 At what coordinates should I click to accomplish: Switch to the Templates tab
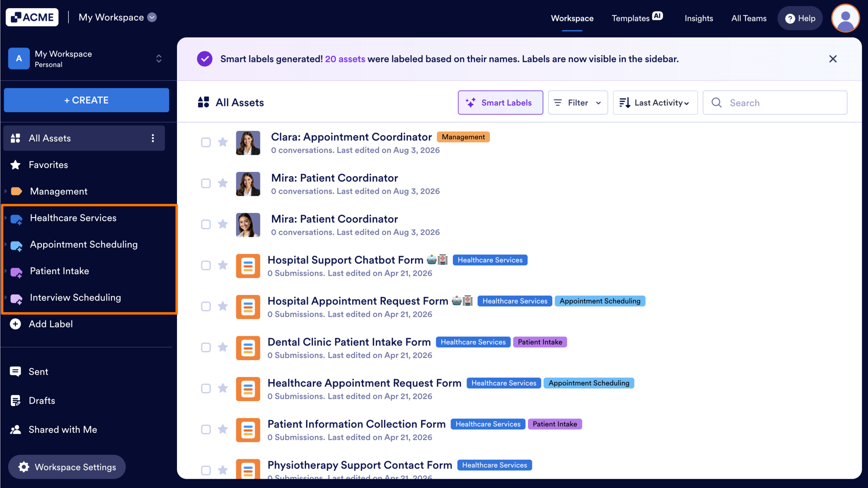pos(637,18)
